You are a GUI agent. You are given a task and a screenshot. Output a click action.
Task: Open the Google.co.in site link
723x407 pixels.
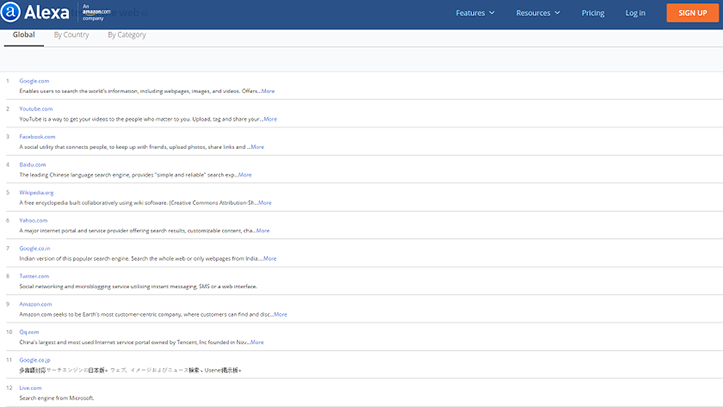pos(35,248)
